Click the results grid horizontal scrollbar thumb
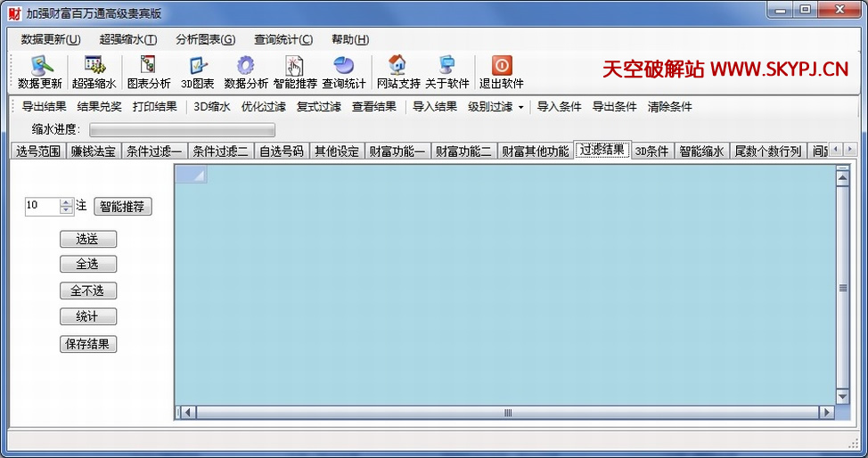Viewport: 868px width, 458px height. (x=508, y=413)
